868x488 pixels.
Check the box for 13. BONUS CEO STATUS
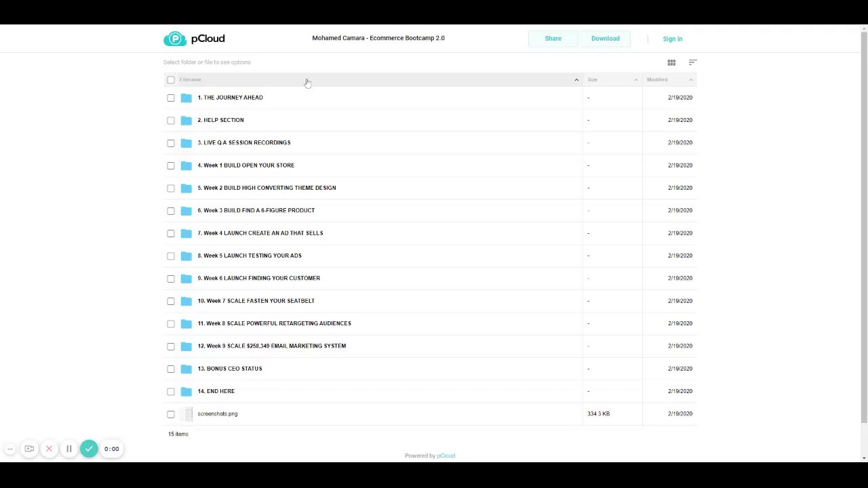171,369
